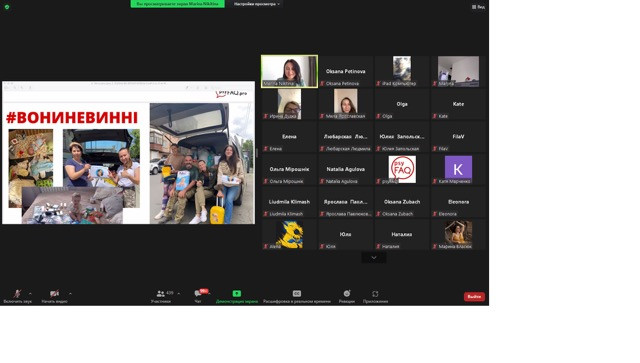Expand the video options arrow next to camera

pos(70,294)
